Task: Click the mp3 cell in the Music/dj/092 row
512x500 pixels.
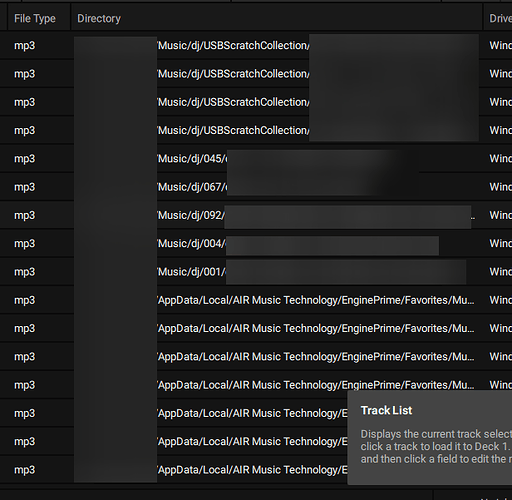Action: [24, 216]
